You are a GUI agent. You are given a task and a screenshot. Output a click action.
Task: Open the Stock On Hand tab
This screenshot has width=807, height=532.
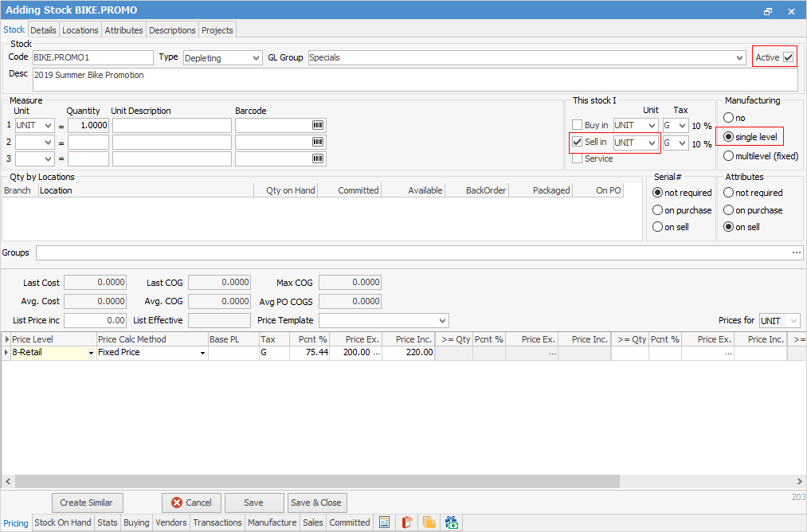pos(63,522)
